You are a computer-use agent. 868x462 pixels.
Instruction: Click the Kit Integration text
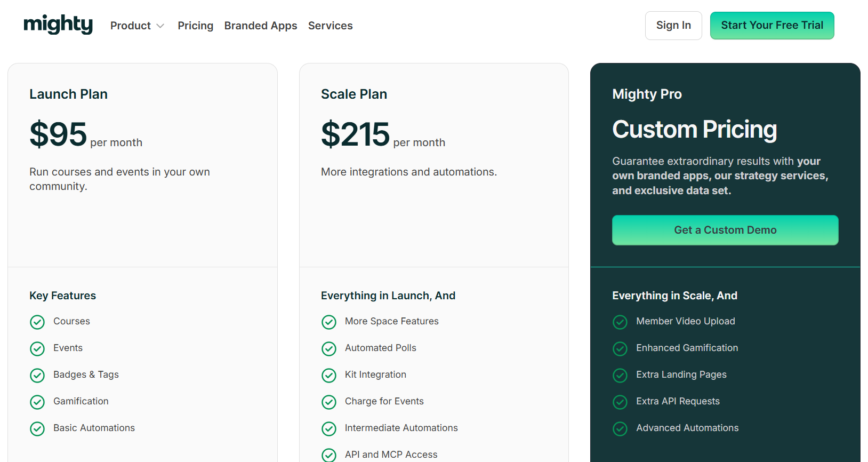[x=375, y=375]
